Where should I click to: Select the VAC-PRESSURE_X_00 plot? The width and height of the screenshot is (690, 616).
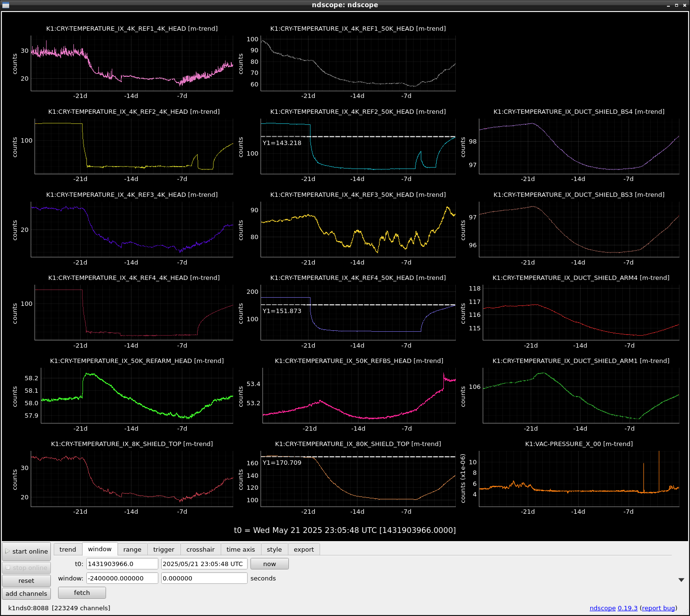tap(579, 478)
